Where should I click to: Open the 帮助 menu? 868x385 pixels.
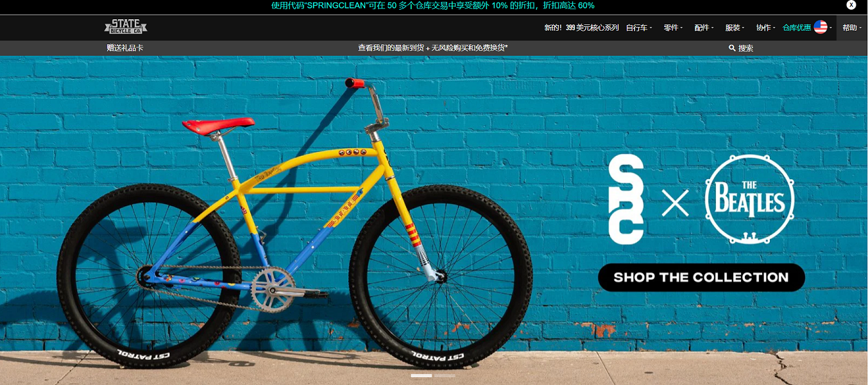click(x=852, y=28)
